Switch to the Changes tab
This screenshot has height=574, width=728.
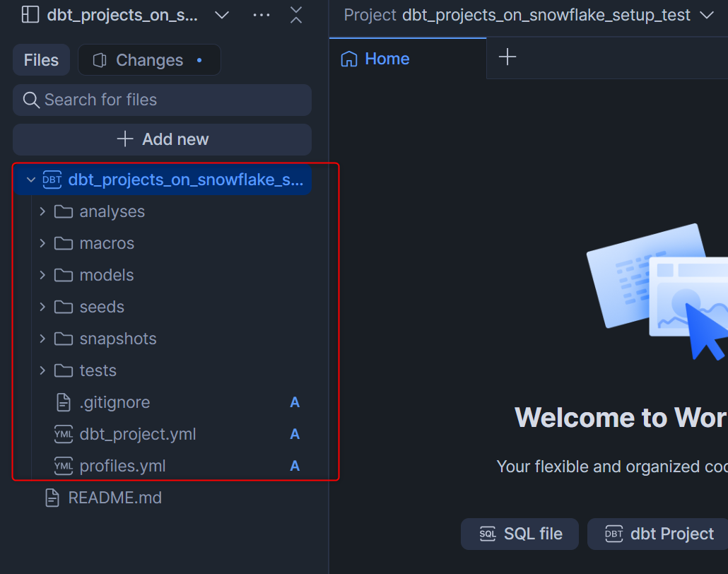point(150,60)
